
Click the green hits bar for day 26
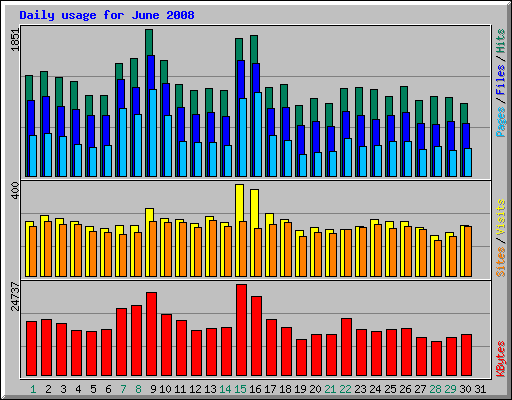pyautogui.click(x=404, y=99)
